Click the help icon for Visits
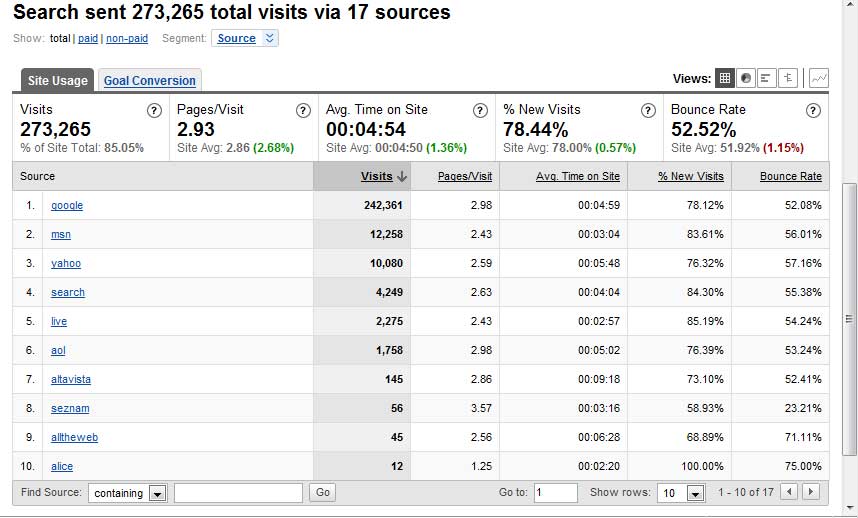The height and width of the screenshot is (518, 858). (155, 110)
